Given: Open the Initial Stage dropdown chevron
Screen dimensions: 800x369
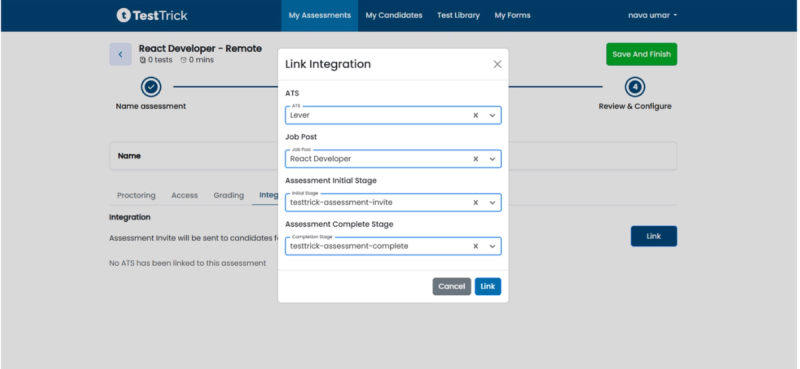Looking at the screenshot, I should 492,203.
